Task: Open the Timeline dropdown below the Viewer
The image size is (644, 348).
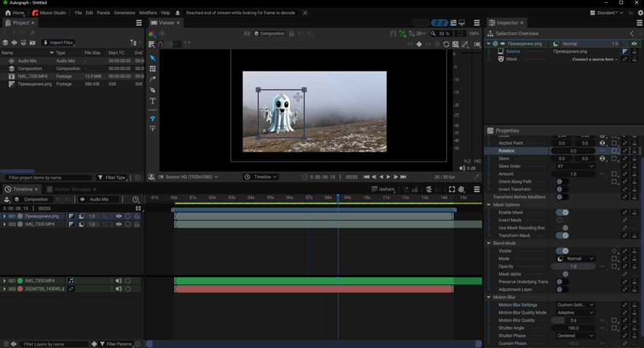Action: [x=261, y=177]
